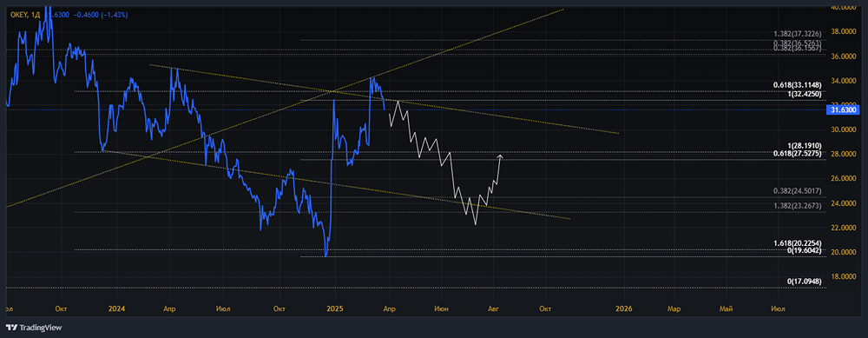Click the Май month label
The image size is (868, 338).
[726, 308]
